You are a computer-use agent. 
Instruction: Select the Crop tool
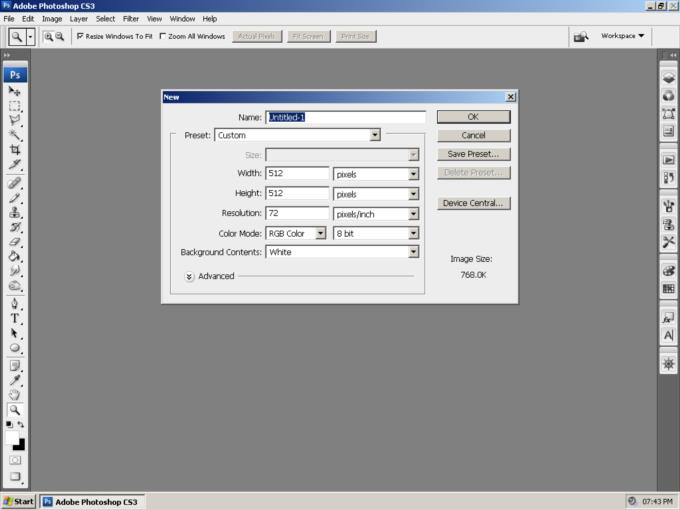pos(14,150)
